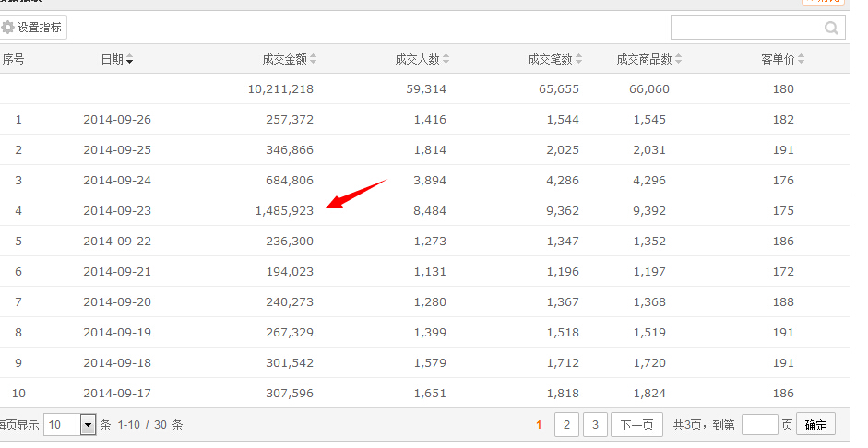Viewport: 868px width, 448px height.
Task: Click the page number jump input box
Action: [759, 425]
